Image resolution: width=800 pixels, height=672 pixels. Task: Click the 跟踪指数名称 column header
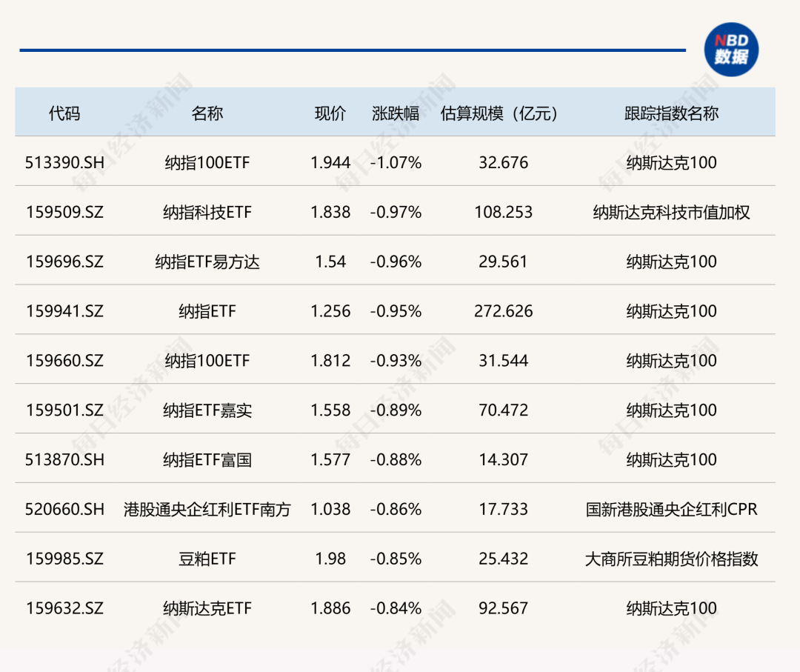pyautogui.click(x=671, y=113)
